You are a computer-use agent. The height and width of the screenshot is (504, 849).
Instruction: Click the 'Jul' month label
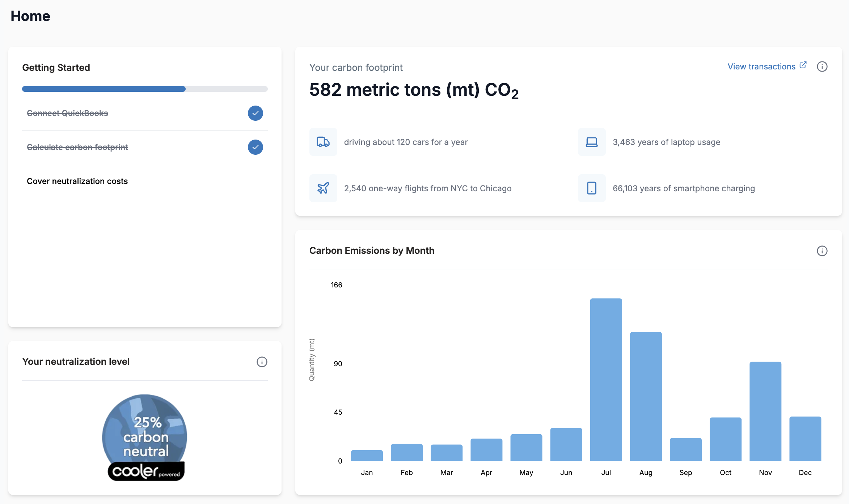[606, 473]
